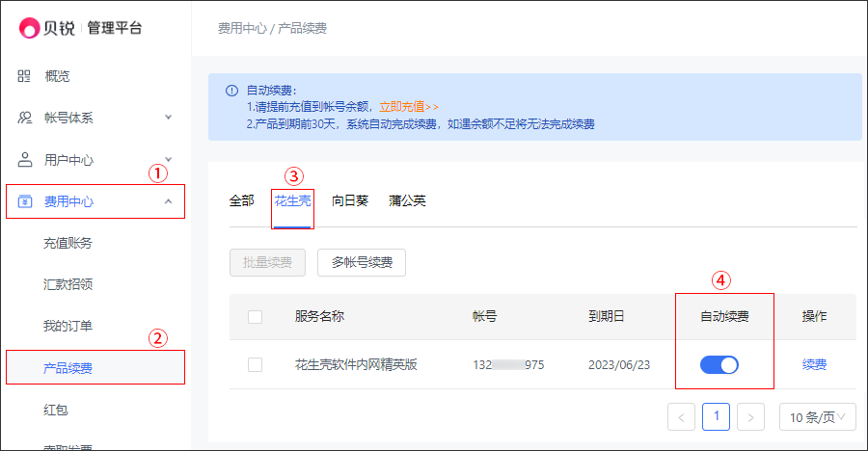Collapse the 费用中心 menu chevron

[168, 201]
